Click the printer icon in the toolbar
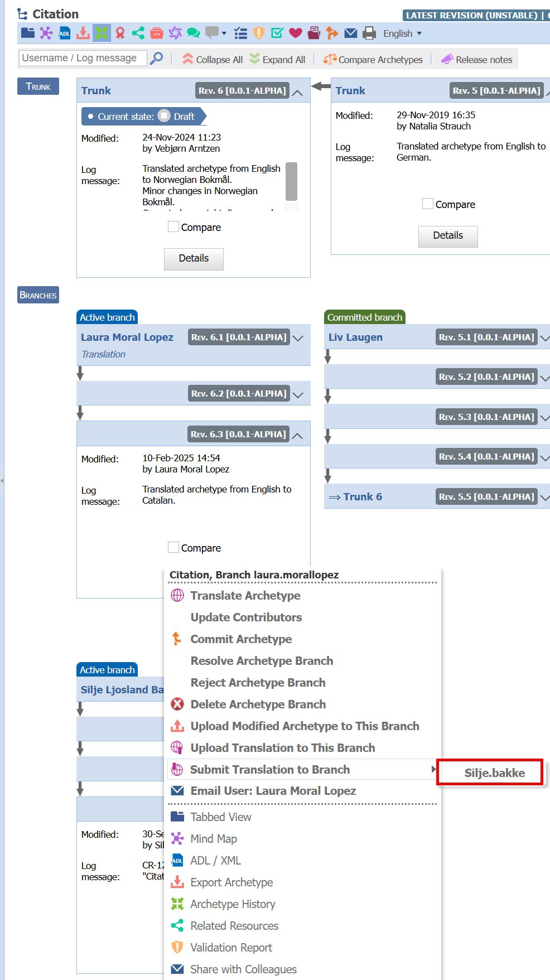Screen dimensions: 550x980 [369, 33]
